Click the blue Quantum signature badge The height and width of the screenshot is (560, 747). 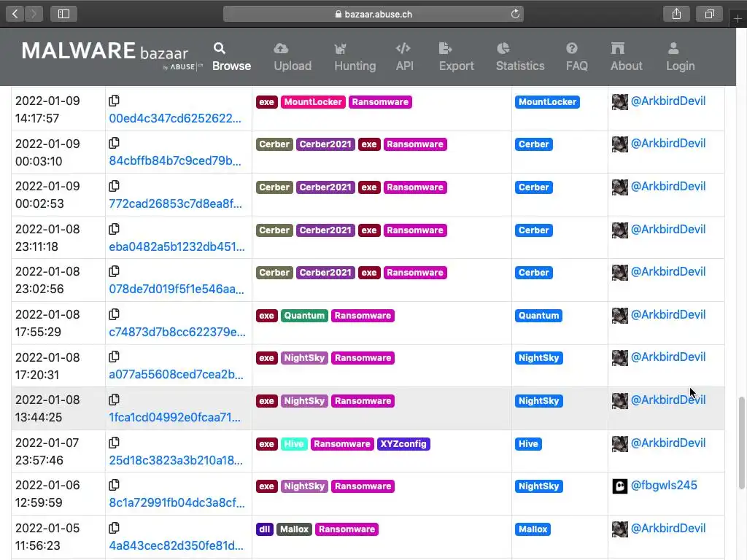[539, 316]
